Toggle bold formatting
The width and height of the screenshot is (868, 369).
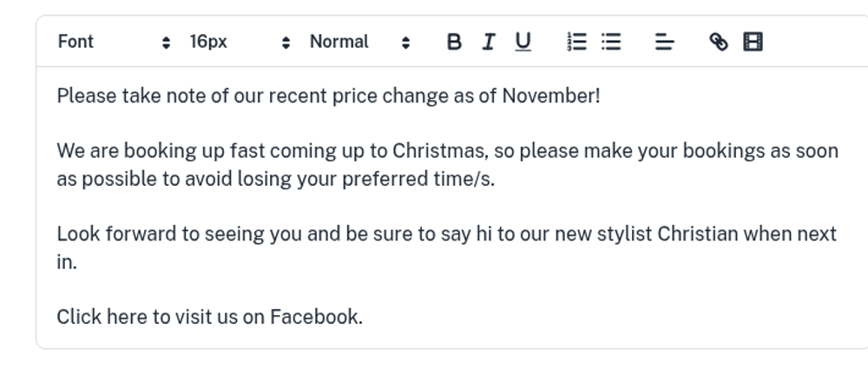454,42
